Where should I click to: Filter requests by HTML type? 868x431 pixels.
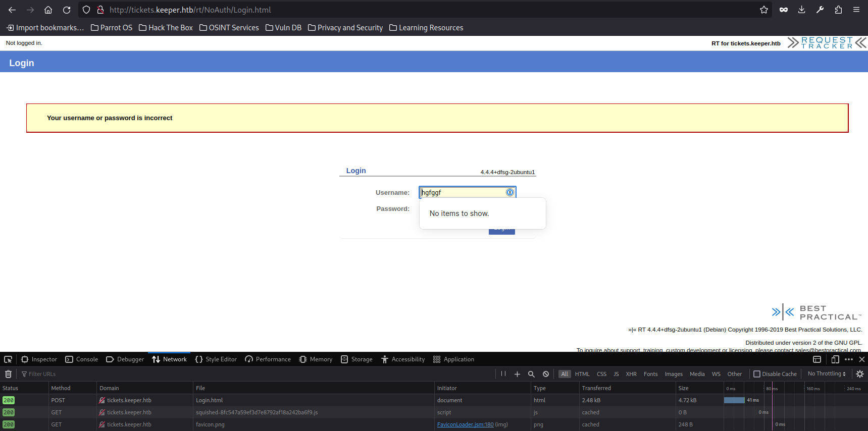(582, 374)
